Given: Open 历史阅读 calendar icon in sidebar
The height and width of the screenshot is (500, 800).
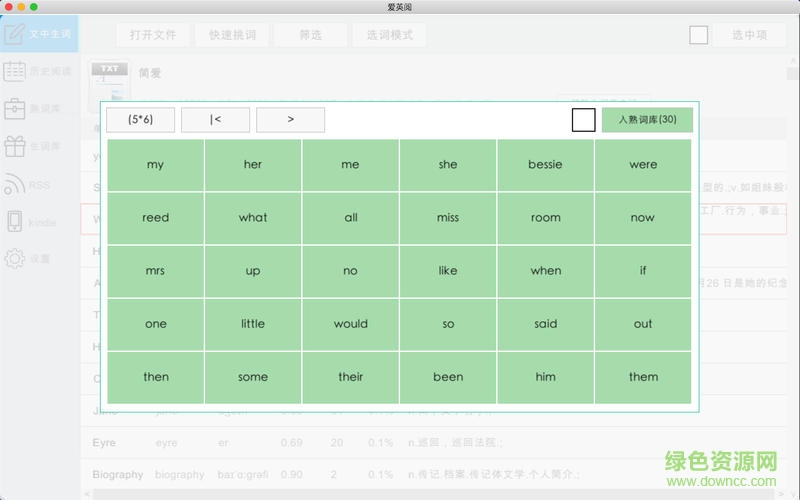Looking at the screenshot, I should (x=14, y=71).
